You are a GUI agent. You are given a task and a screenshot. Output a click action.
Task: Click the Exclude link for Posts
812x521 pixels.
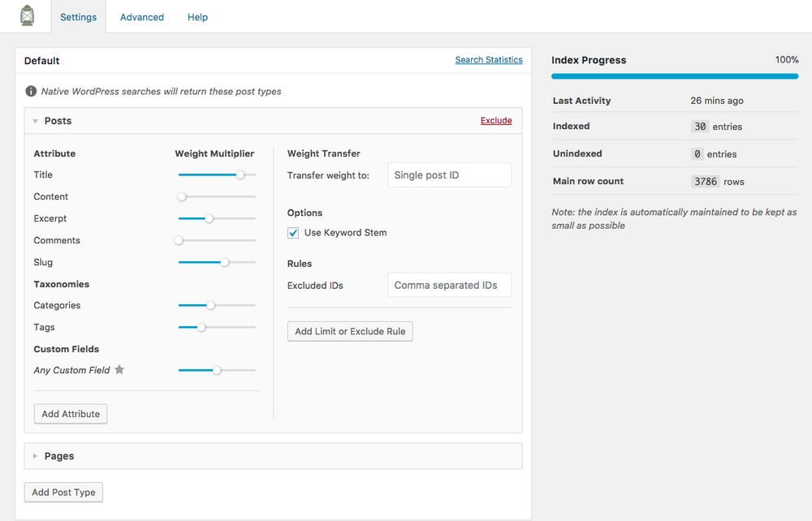click(x=495, y=121)
